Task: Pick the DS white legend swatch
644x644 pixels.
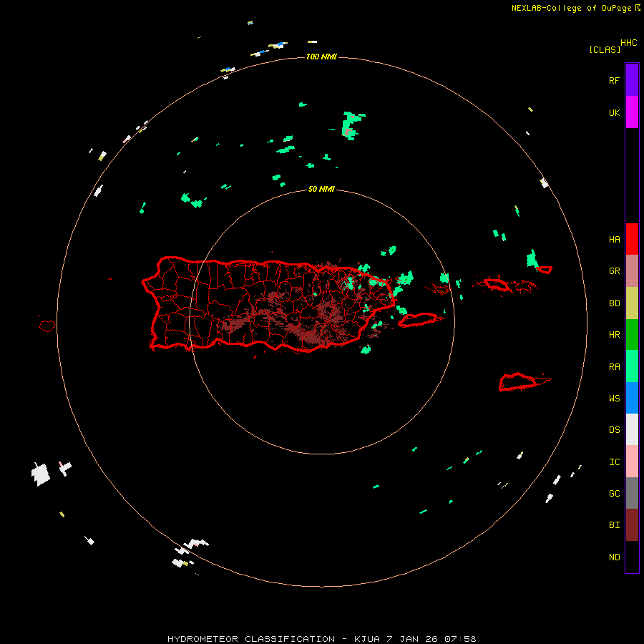Action: [632, 429]
